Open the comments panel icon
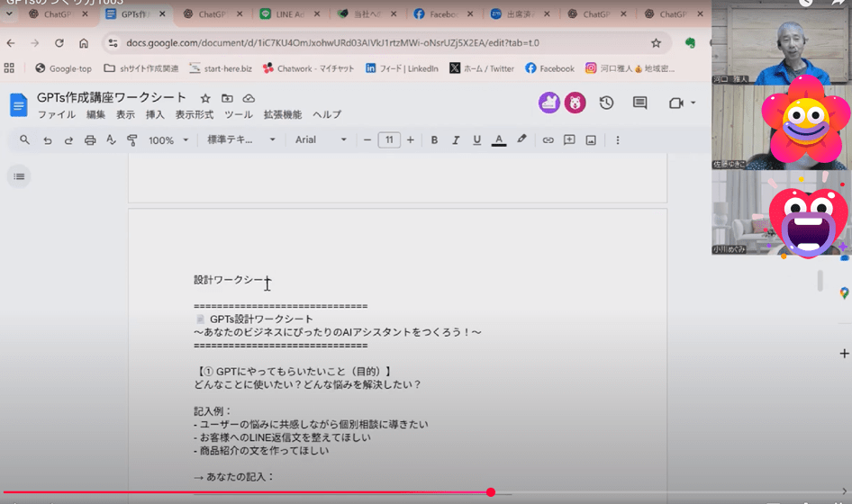The image size is (852, 504). (640, 103)
